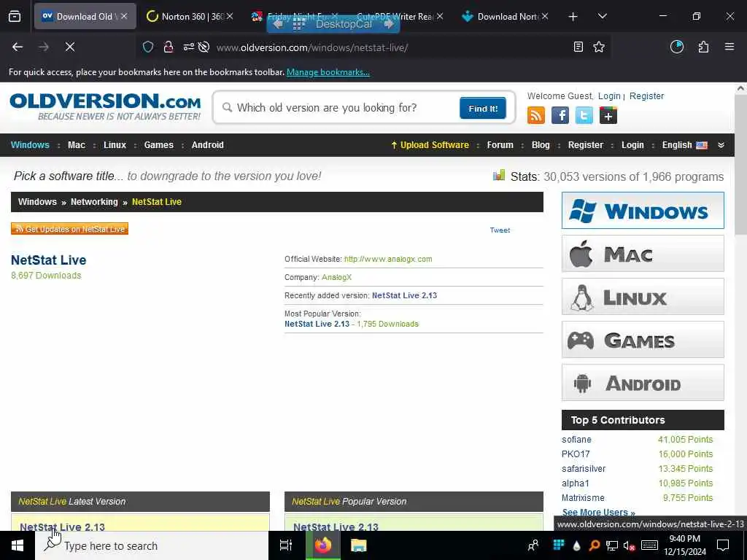Click the Tweet link
Viewport: 747px width, 560px height.
pyautogui.click(x=500, y=230)
